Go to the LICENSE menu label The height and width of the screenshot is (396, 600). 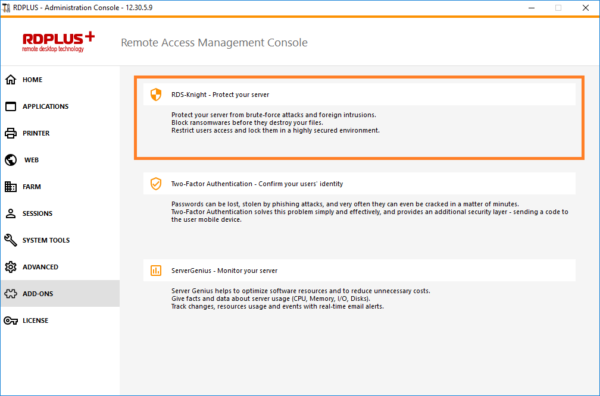[x=35, y=321]
